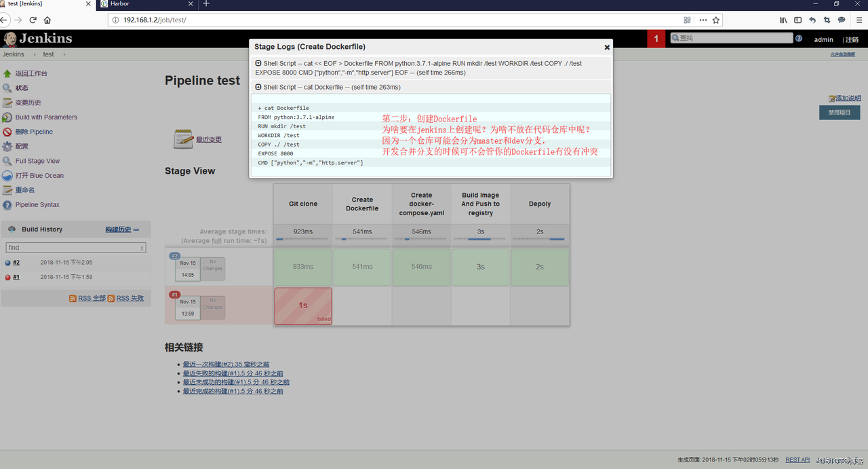Log out using the 注销 link
Image resolution: width=868 pixels, height=469 pixels.
(852, 40)
